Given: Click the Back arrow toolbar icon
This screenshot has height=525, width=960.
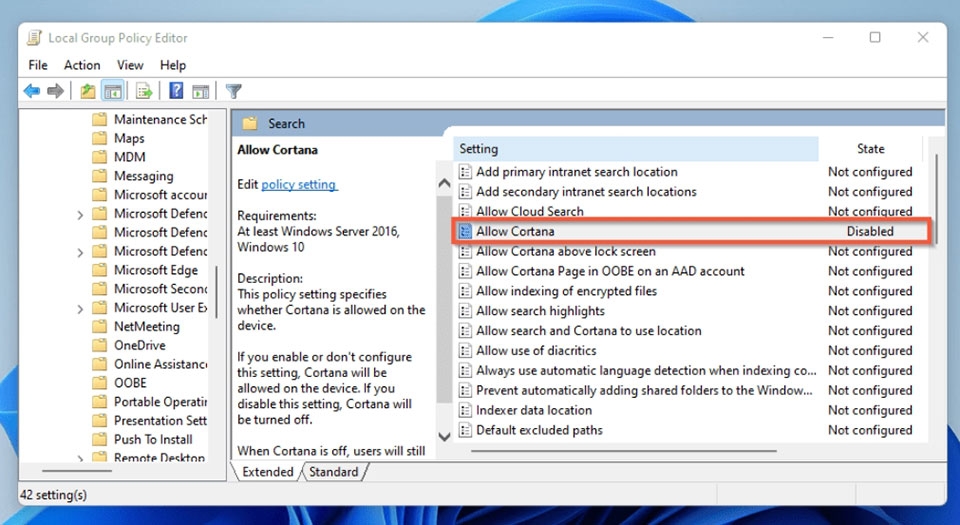Looking at the screenshot, I should [32, 92].
